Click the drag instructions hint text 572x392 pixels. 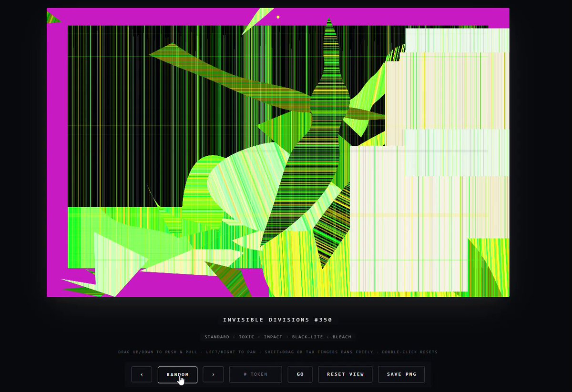click(x=278, y=352)
